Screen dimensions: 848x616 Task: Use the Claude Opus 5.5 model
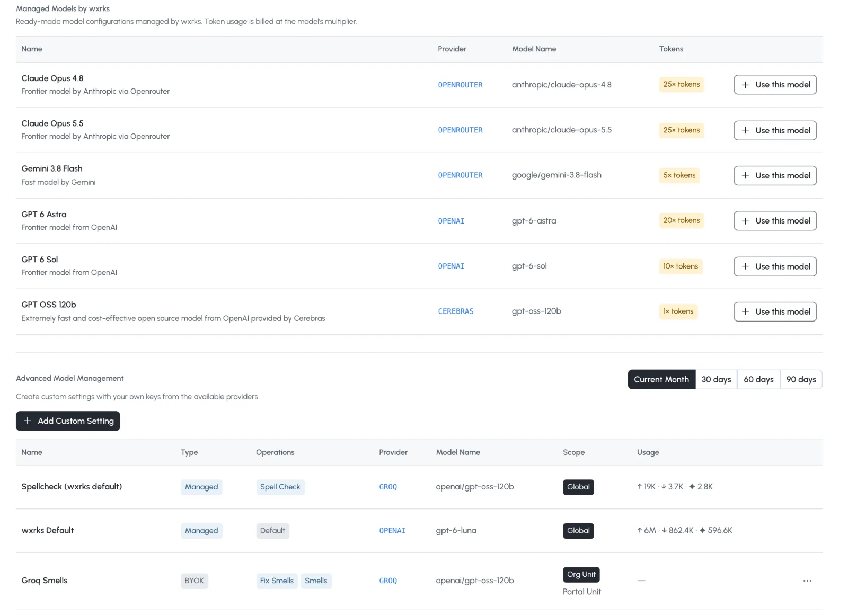(x=775, y=130)
